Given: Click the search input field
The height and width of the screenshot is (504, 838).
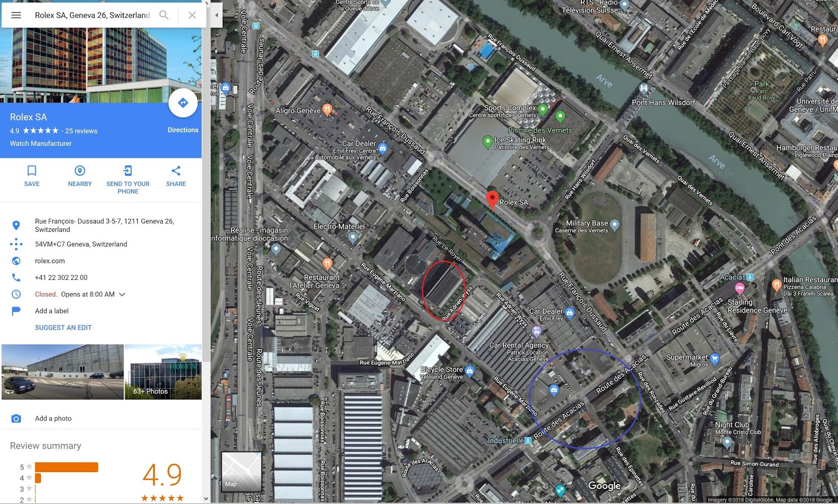Looking at the screenshot, I should pyautogui.click(x=92, y=15).
